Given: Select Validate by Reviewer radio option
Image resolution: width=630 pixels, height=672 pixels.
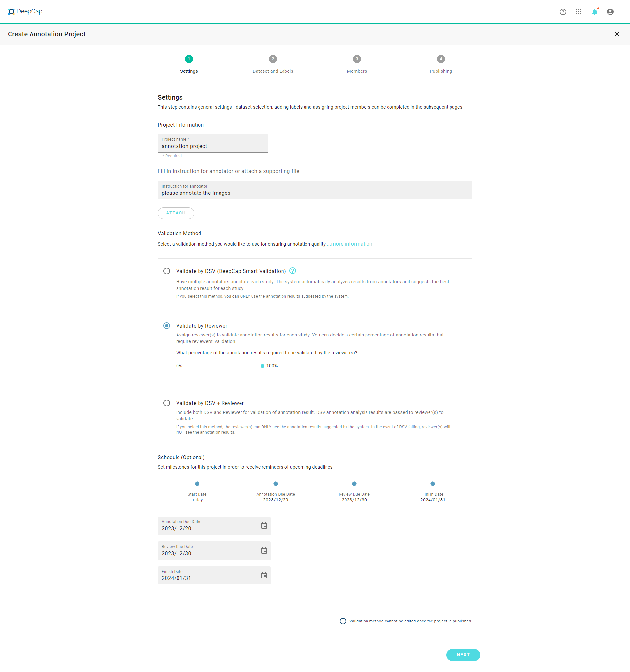Looking at the screenshot, I should coord(167,326).
